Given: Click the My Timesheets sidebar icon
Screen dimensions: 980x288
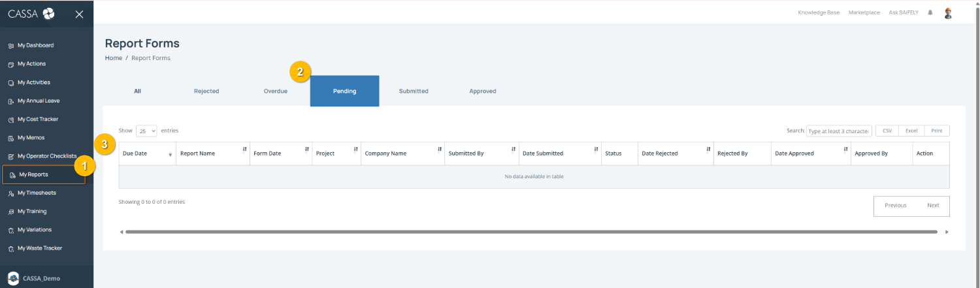Looking at the screenshot, I should point(10,193).
